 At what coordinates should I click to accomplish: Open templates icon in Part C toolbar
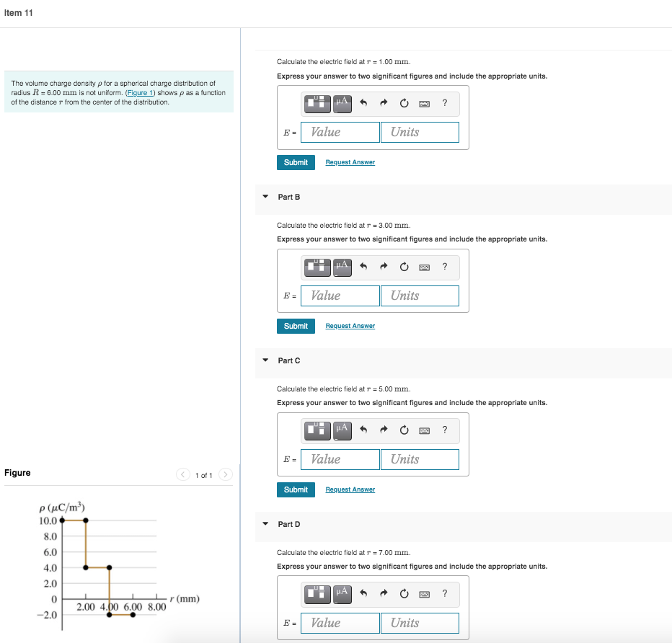[317, 430]
